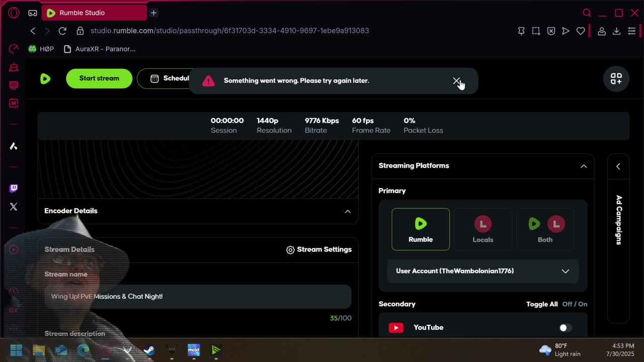Open browser downloads icon
The width and height of the screenshot is (644, 362).
pyautogui.click(x=616, y=31)
